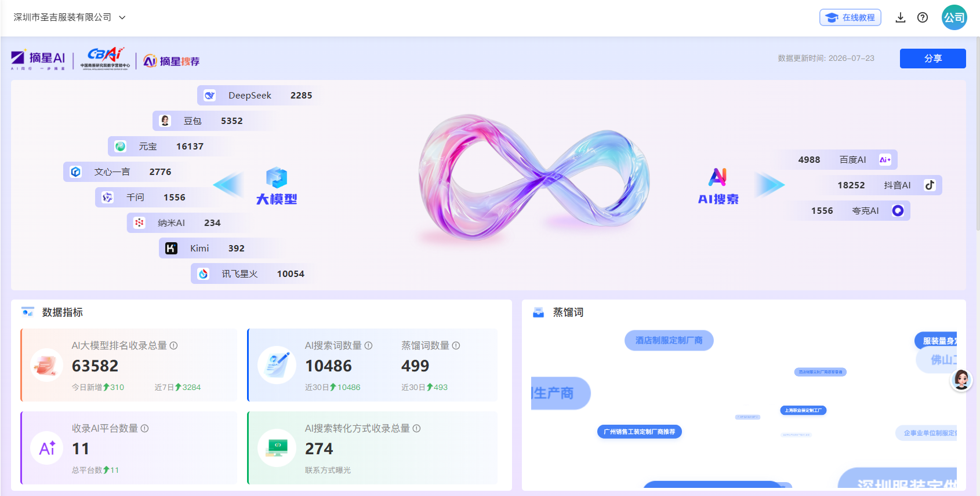This screenshot has height=496, width=980.
Task: Open the 摘星搜荐 logo link
Action: coord(171,61)
